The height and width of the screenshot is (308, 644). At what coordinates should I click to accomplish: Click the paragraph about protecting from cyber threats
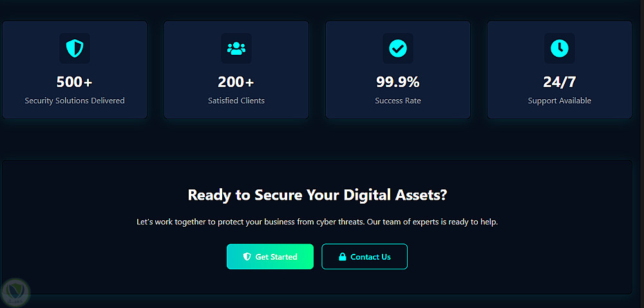click(x=317, y=222)
